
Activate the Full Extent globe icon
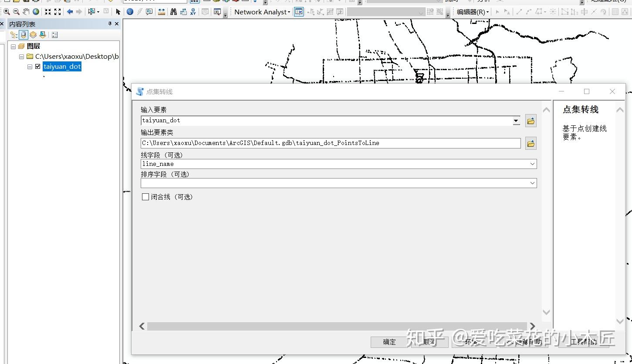pyautogui.click(x=35, y=11)
